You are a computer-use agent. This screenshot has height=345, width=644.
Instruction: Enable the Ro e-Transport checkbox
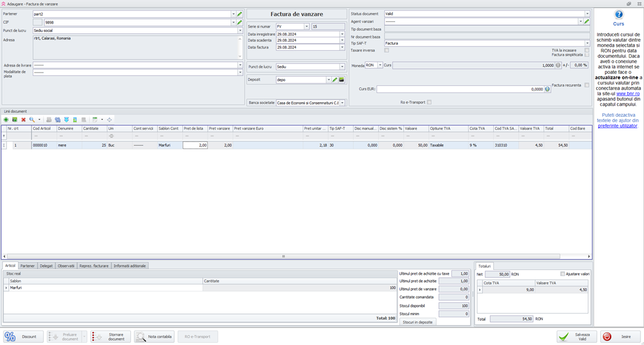click(429, 102)
